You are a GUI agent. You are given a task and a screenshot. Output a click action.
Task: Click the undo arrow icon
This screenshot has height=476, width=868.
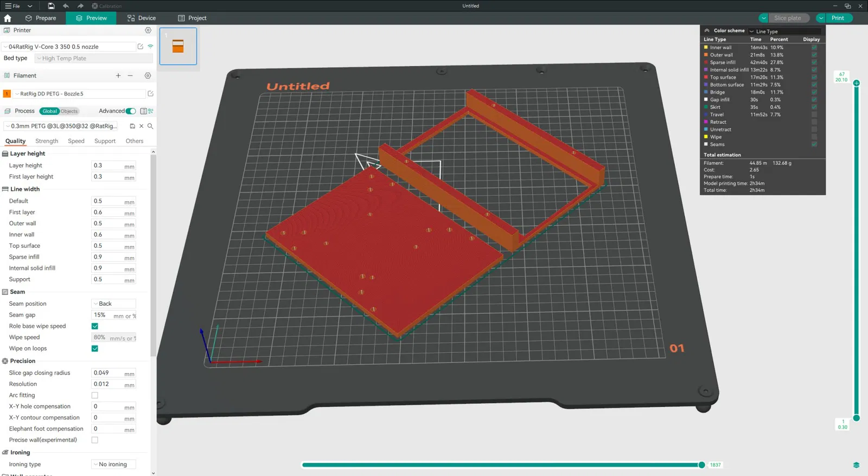pyautogui.click(x=66, y=6)
